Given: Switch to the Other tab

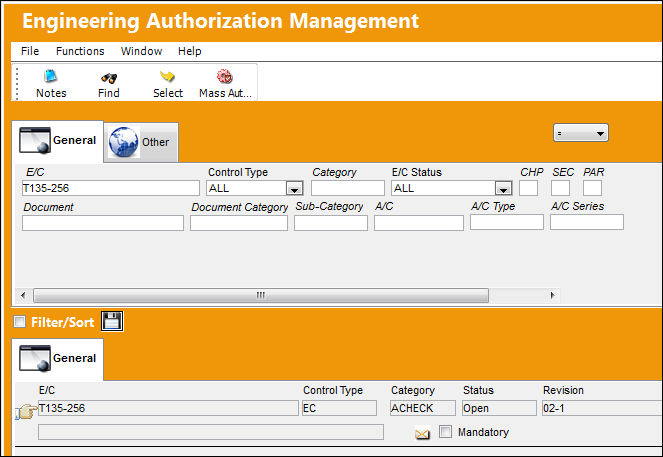Looking at the screenshot, I should pyautogui.click(x=141, y=142).
